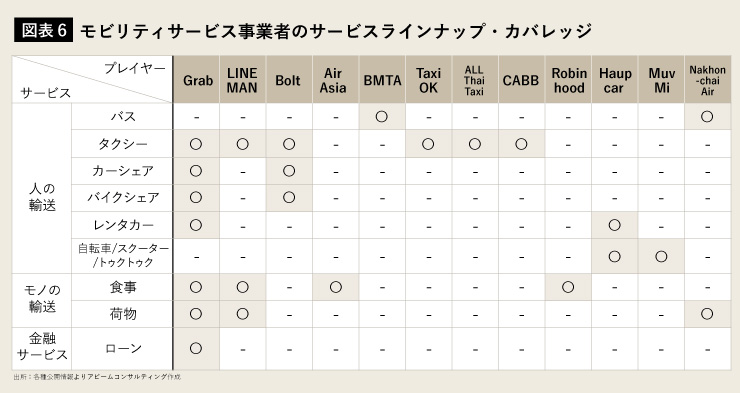
Task: Click Air Asia's food delivery circle
Action: 336,287
